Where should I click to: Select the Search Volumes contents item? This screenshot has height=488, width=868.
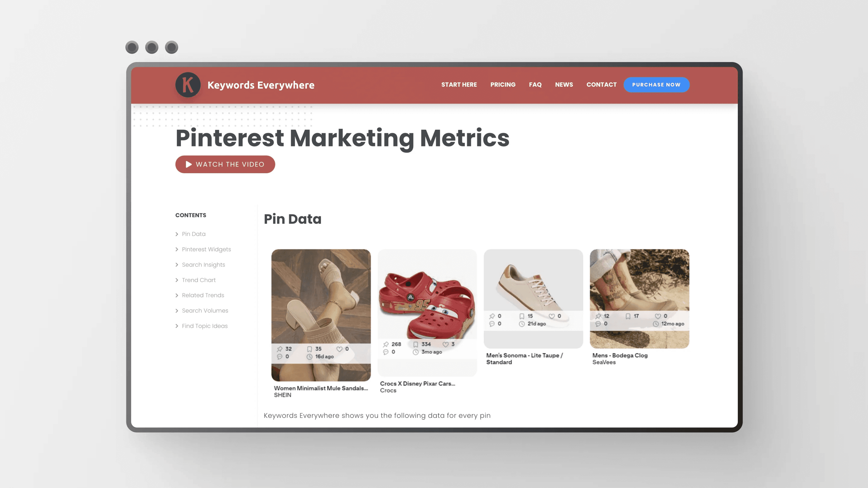click(x=204, y=310)
